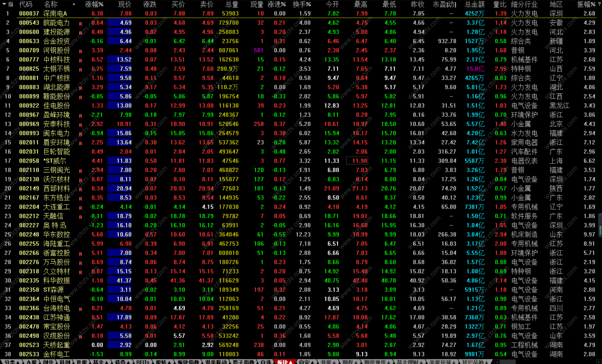Click the help question mark icon

[x=599, y=4]
